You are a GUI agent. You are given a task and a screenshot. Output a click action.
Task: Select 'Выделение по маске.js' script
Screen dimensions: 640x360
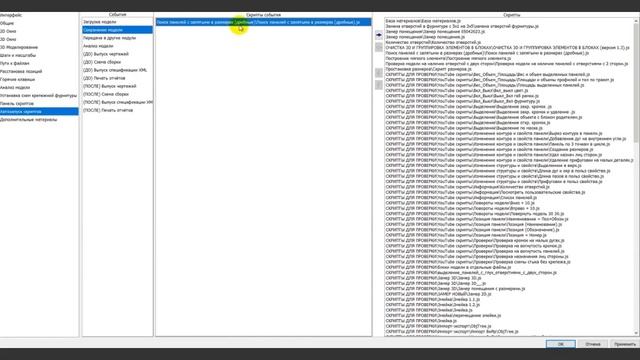464,128
